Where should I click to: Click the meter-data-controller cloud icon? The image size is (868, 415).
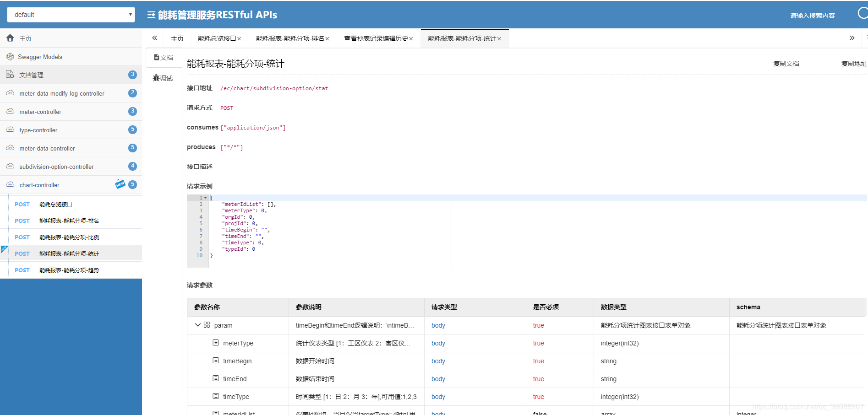pos(10,148)
